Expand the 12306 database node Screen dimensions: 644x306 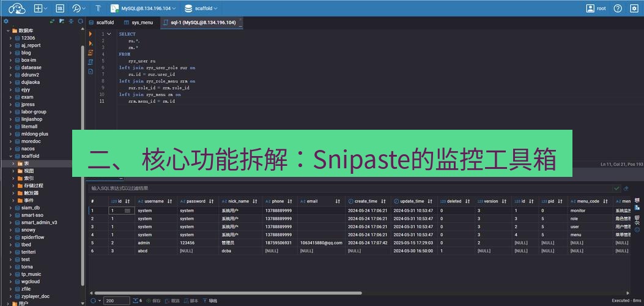click(x=11, y=38)
